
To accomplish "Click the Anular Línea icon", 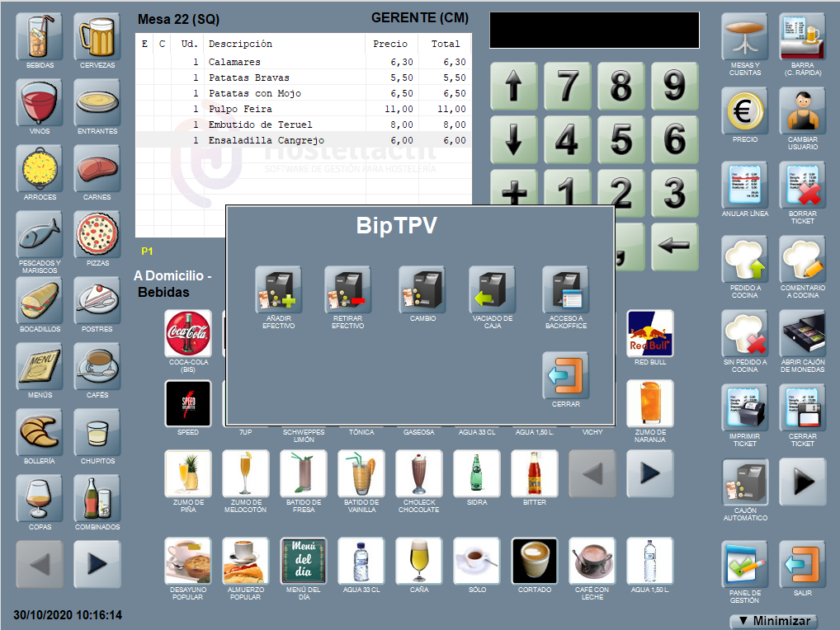I will [745, 185].
